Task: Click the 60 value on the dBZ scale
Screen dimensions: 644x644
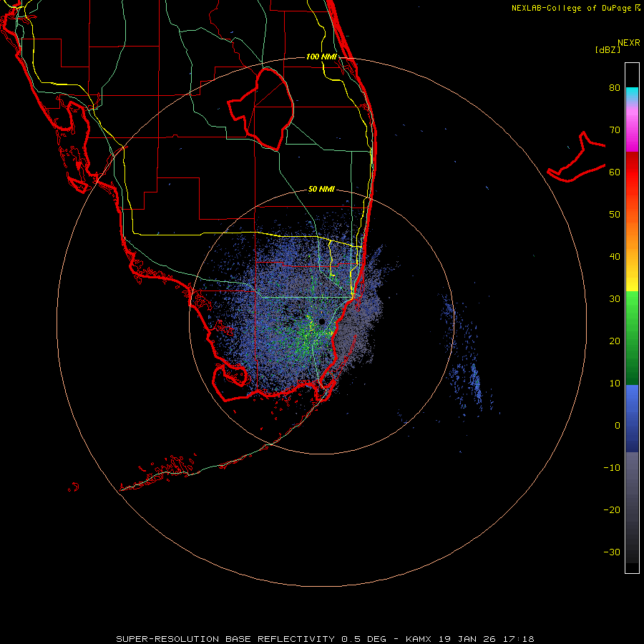Action: click(615, 172)
